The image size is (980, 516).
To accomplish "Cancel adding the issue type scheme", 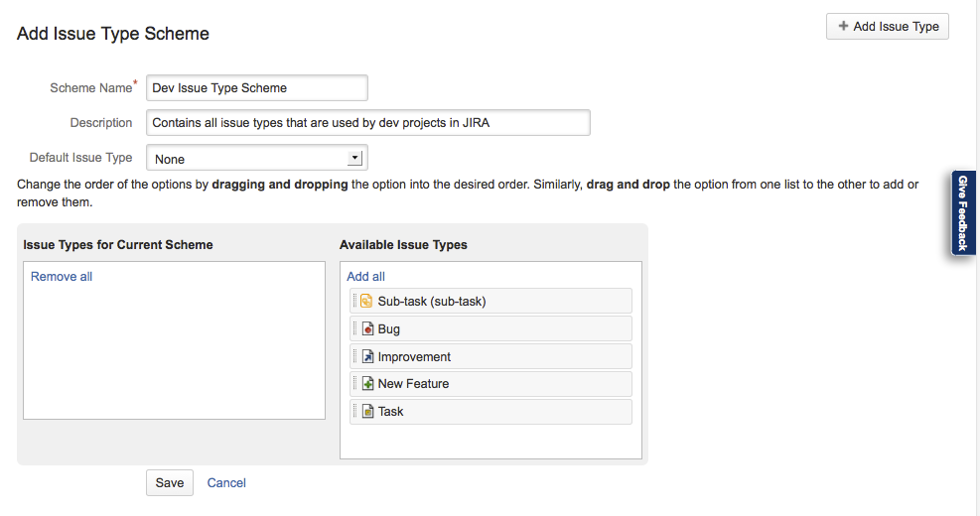I will (226, 483).
